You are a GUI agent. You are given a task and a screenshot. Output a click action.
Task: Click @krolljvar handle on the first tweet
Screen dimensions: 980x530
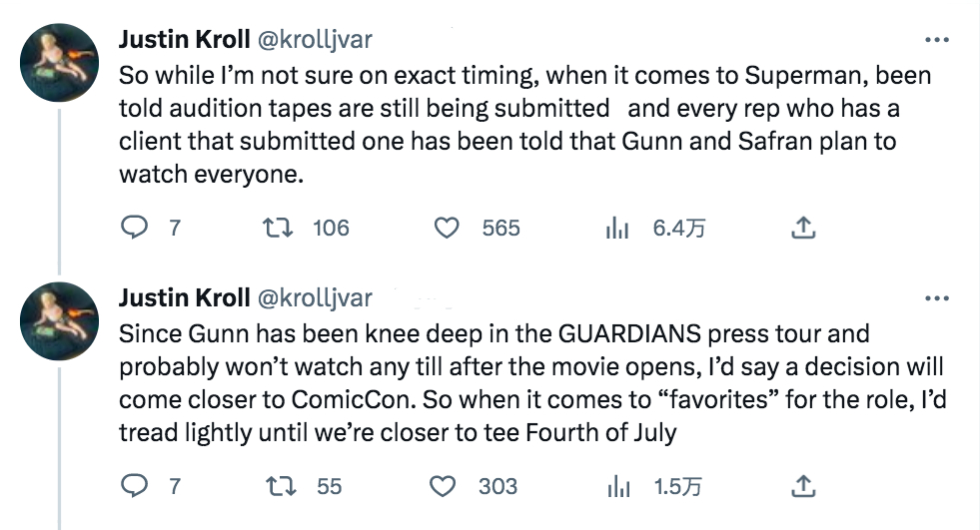316,40
